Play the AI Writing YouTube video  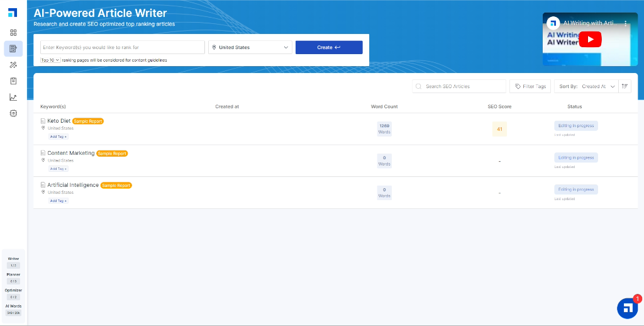pyautogui.click(x=590, y=40)
